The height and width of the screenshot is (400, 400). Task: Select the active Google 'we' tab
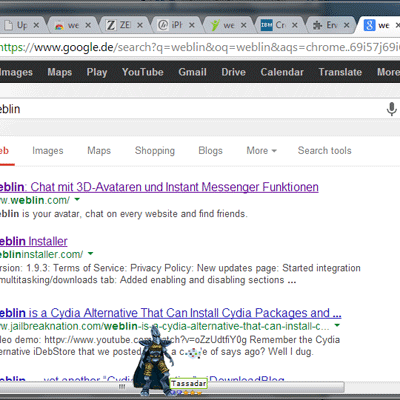point(380,25)
